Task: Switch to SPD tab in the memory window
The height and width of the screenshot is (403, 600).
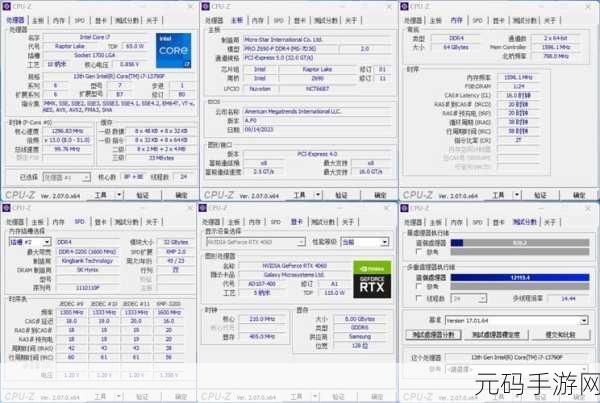Action: 477,20
